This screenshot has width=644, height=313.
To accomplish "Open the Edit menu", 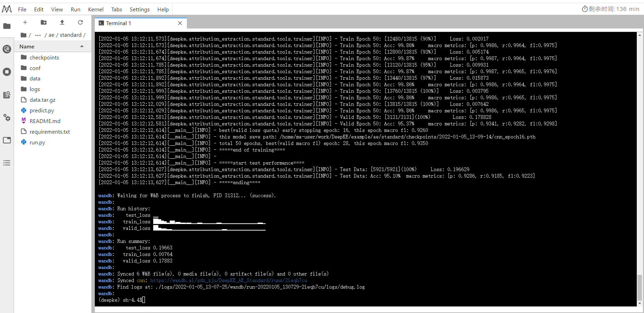I will pos(38,9).
